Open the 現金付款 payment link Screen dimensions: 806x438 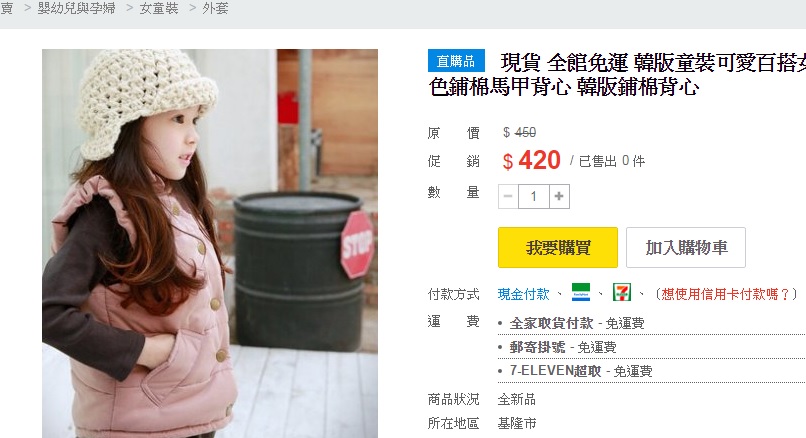523,294
